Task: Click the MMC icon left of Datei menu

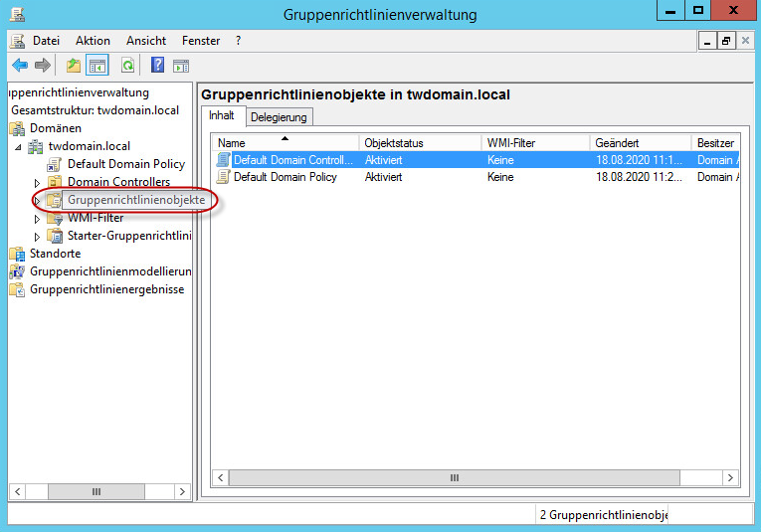Action: 18,41
